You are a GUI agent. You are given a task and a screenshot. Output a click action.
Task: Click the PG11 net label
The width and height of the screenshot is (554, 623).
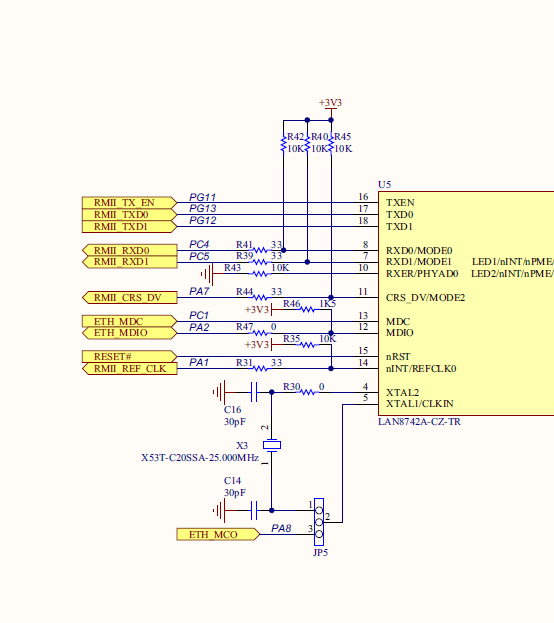click(202, 197)
